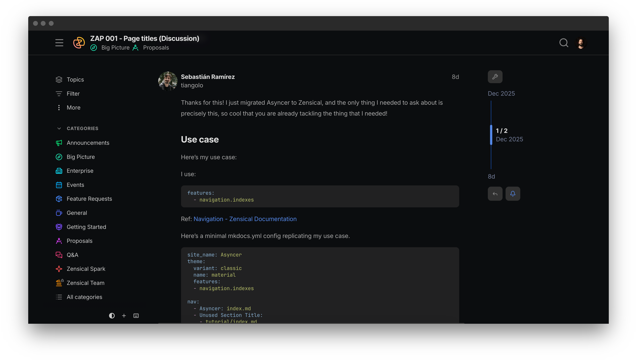Toggle dark/light theme half-circle icon

[x=112, y=316]
